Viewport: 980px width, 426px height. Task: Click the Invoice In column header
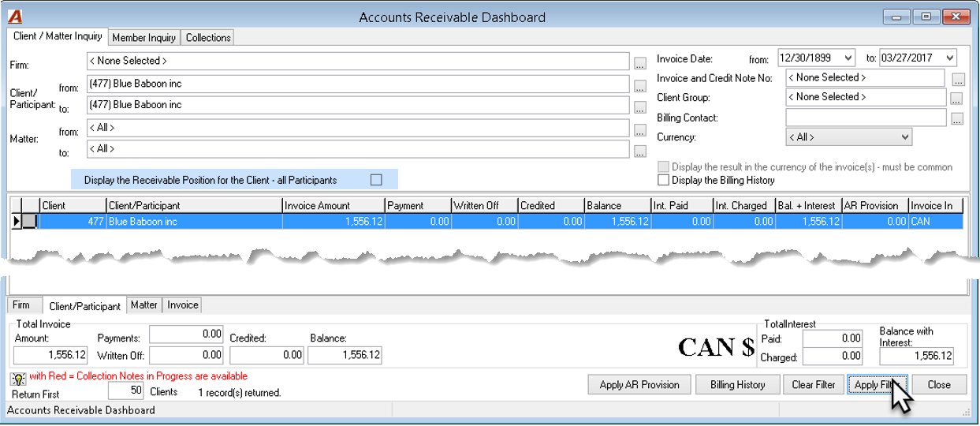937,206
